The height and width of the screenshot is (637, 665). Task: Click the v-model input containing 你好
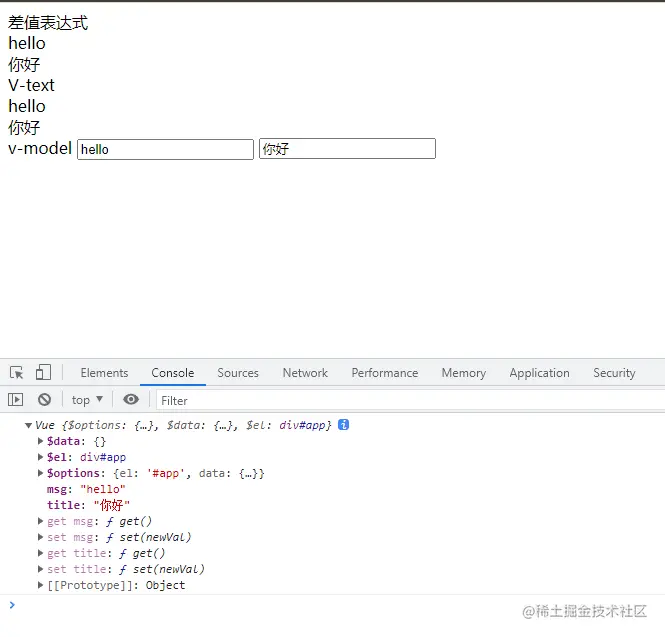(x=347, y=149)
